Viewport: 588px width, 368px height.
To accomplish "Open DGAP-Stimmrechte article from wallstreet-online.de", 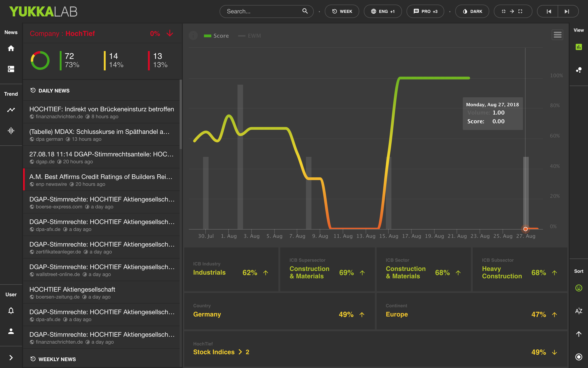I will (101, 270).
